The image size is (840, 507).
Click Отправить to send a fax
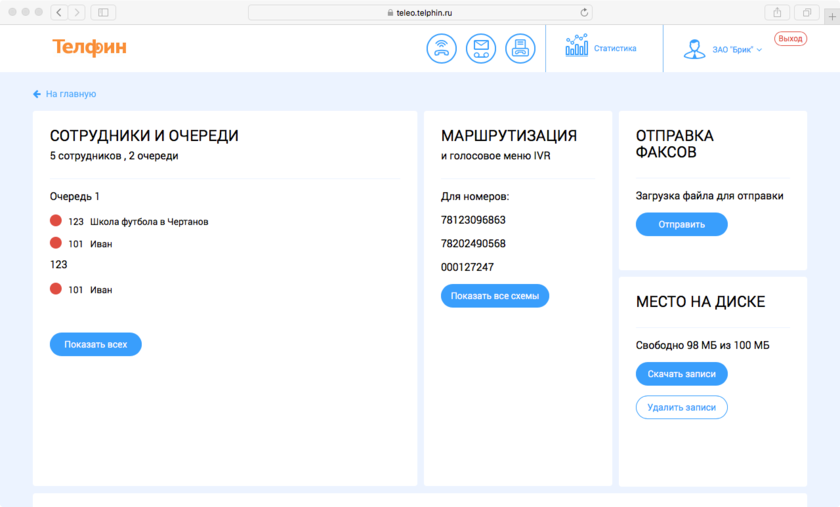pos(681,225)
